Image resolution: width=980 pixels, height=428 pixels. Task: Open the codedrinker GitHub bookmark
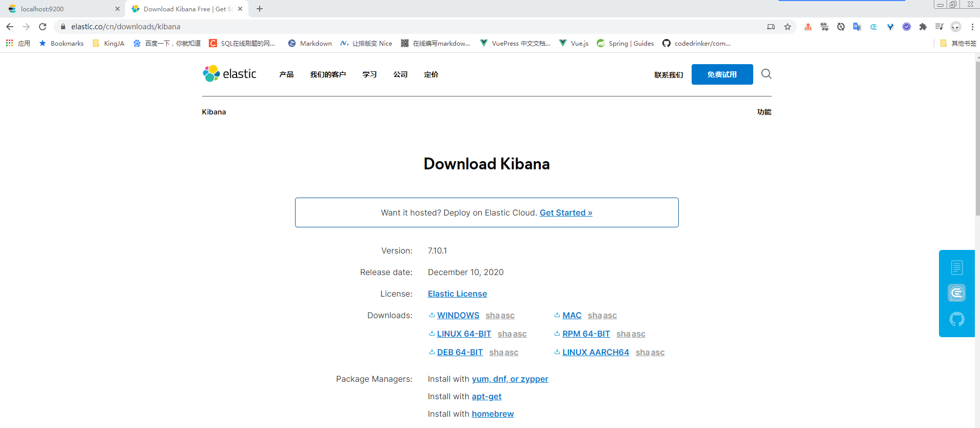[x=696, y=43]
